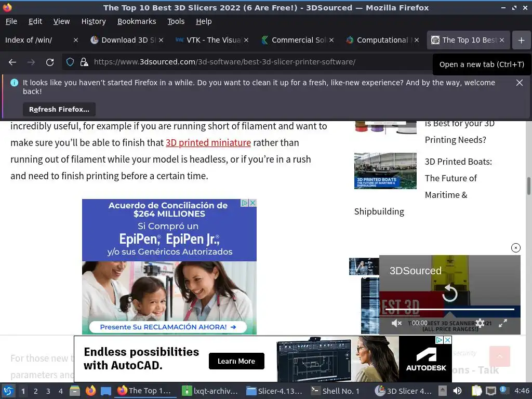
Task: Close the VTK tab
Action: (246, 40)
